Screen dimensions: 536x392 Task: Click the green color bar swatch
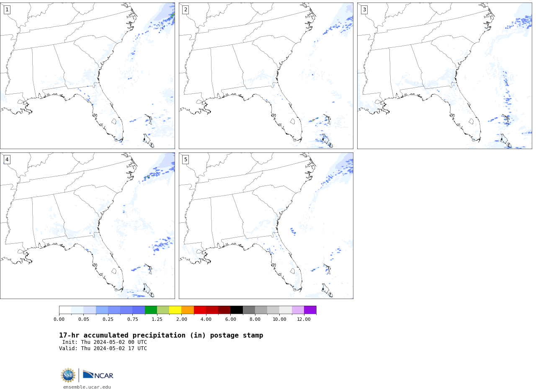coord(151,310)
